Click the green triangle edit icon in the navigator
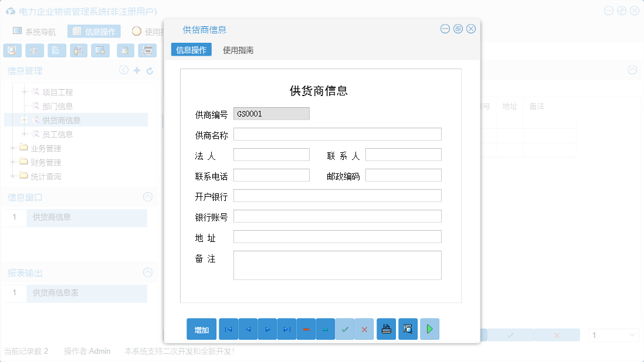644x362 pixels. click(x=326, y=329)
